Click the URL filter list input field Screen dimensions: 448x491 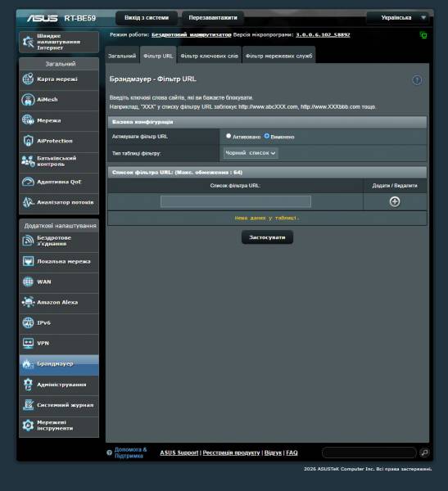235,201
